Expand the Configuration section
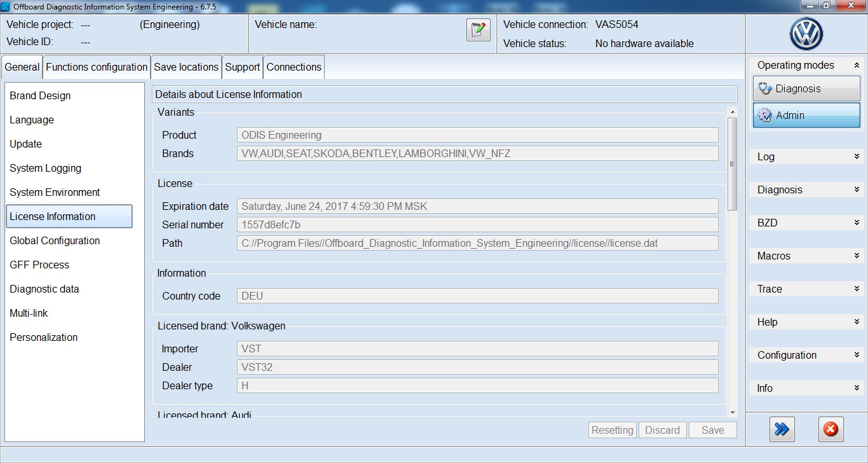The width and height of the screenshot is (868, 463). (x=857, y=355)
